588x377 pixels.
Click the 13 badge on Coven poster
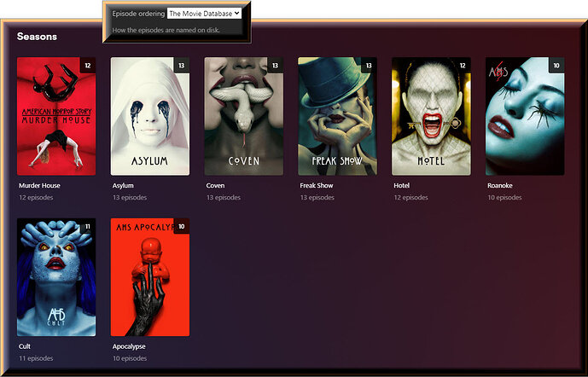click(276, 65)
